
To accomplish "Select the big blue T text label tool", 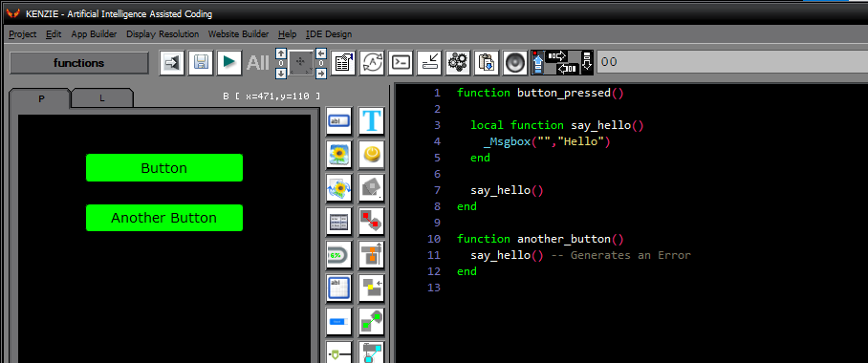I will tap(372, 121).
